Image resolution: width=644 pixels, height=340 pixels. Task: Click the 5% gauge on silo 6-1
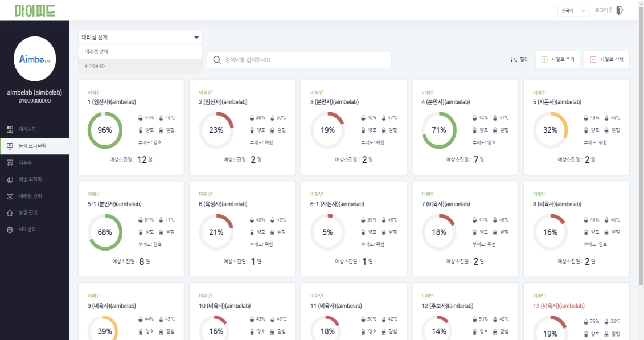tap(327, 232)
